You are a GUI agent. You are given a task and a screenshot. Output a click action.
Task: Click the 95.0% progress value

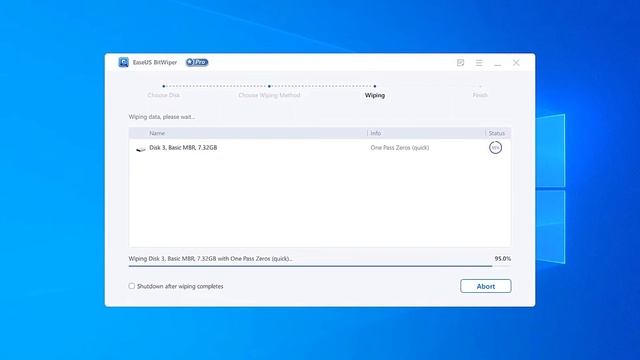point(502,259)
